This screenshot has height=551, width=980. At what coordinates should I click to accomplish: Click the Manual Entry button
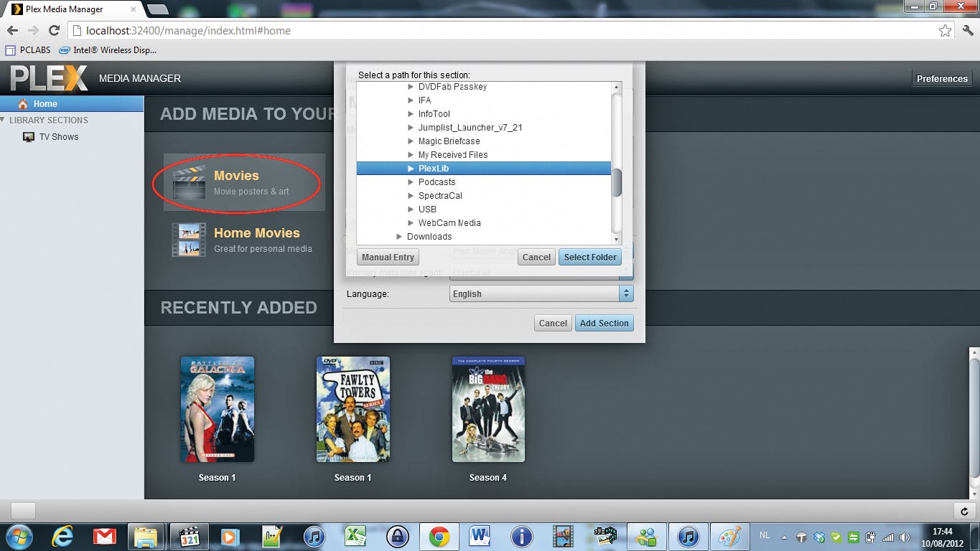click(388, 257)
